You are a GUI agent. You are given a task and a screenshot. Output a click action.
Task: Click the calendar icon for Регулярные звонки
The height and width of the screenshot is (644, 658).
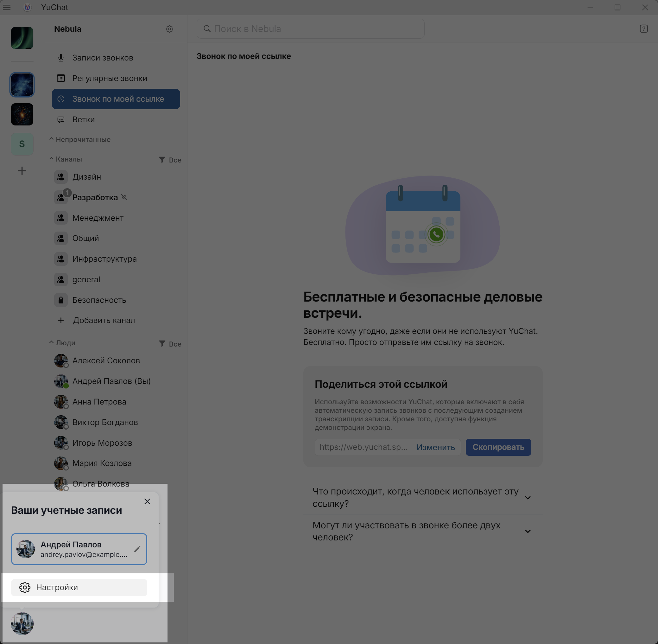[61, 79]
